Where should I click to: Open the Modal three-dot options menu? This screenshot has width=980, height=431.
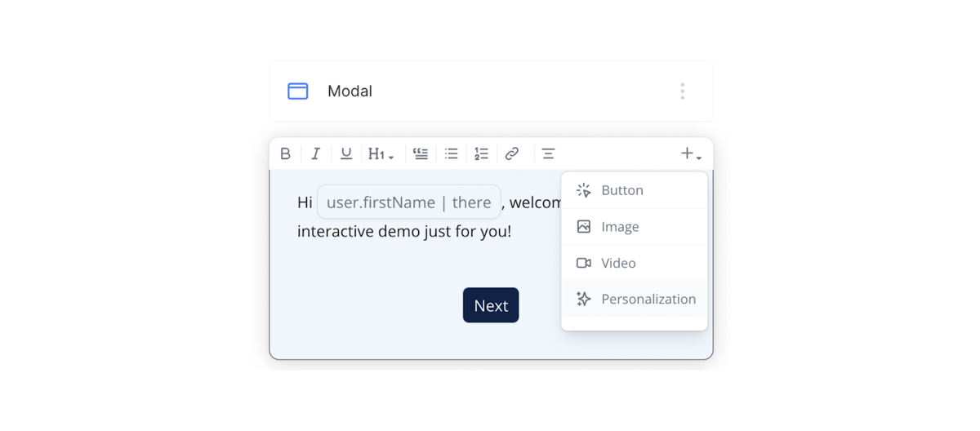pos(683,91)
